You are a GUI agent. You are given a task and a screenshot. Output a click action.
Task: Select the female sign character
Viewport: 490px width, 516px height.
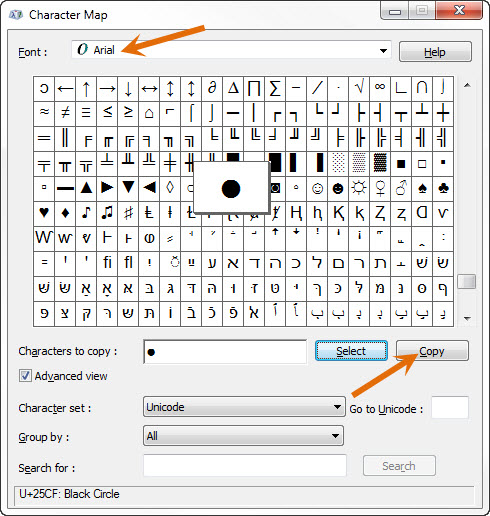380,189
